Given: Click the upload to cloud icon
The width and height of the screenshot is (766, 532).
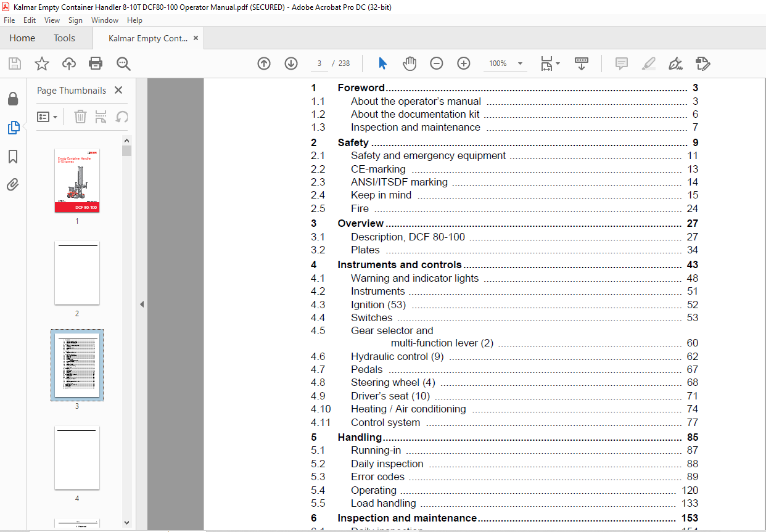Looking at the screenshot, I should coord(69,63).
